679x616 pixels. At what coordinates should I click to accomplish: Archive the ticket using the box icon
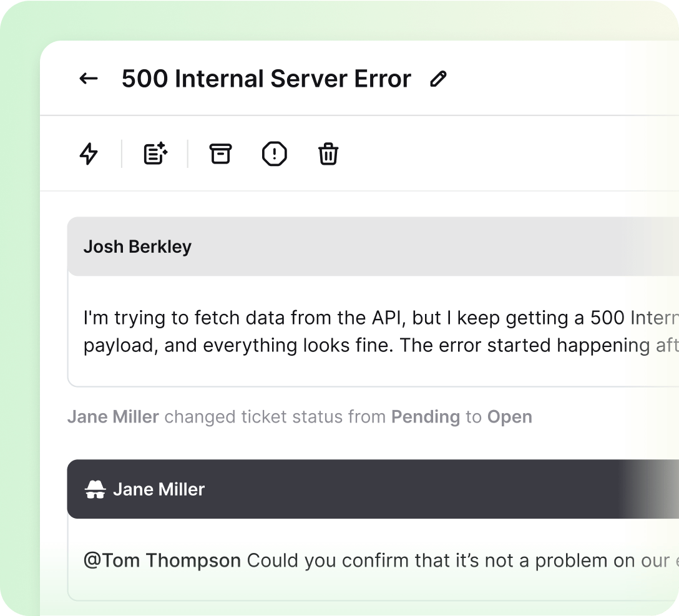click(220, 154)
